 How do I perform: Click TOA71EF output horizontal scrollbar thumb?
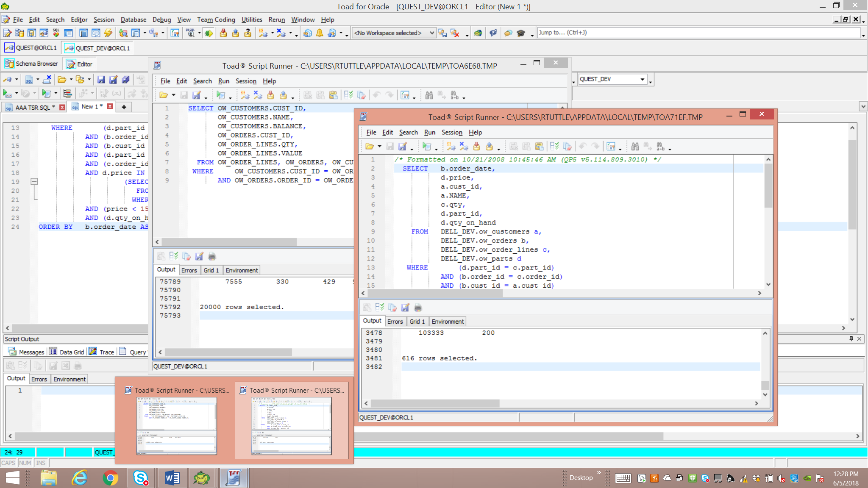[x=434, y=403]
